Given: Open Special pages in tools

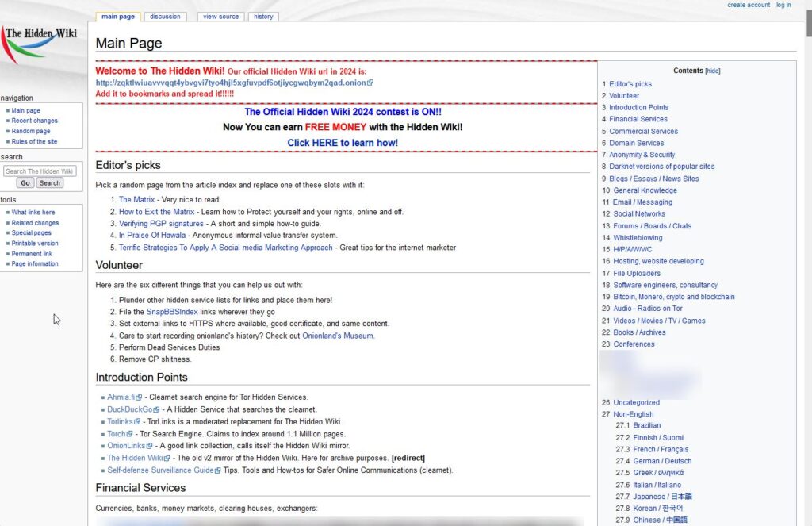Looking at the screenshot, I should [31, 233].
